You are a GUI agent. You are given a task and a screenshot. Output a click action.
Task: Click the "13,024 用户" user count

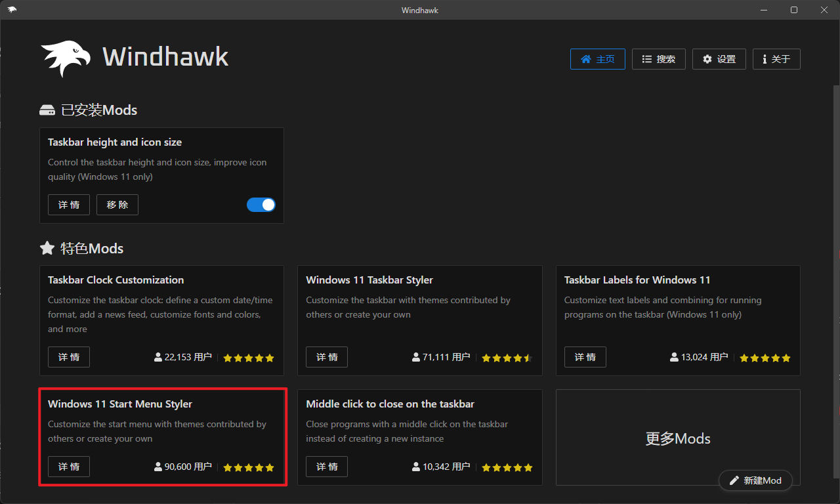(700, 357)
